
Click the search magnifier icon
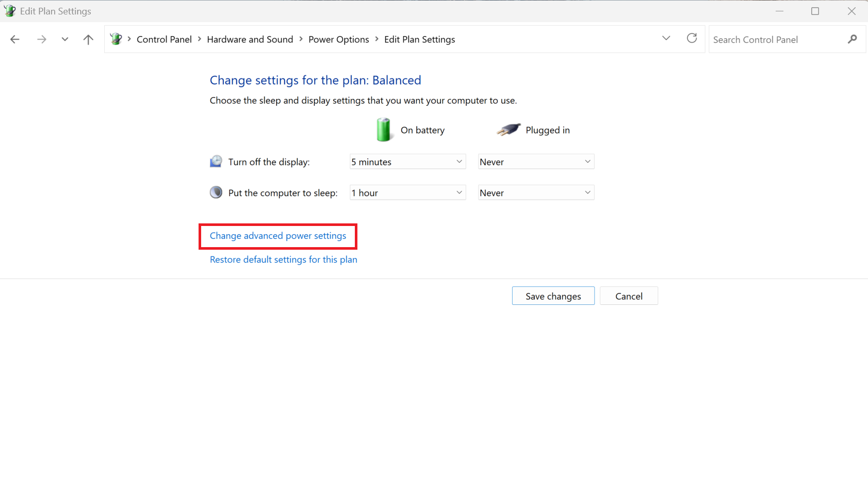(853, 39)
